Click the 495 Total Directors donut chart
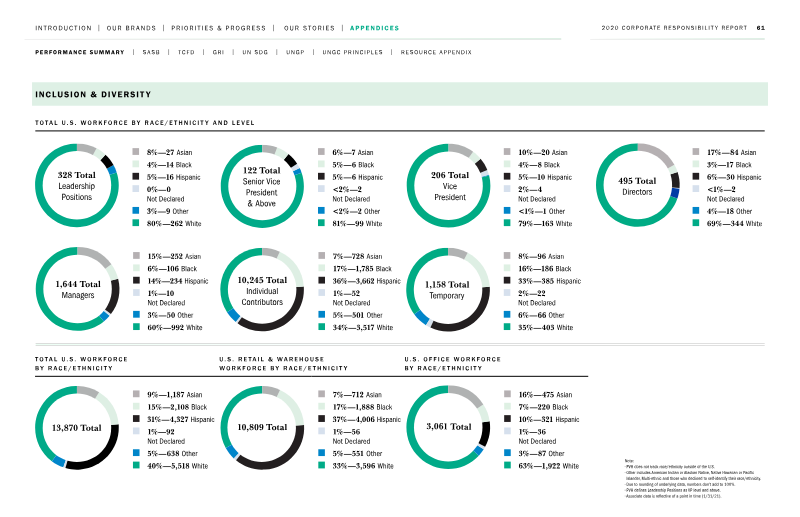Screen dimensions: 800x517 click(638, 185)
